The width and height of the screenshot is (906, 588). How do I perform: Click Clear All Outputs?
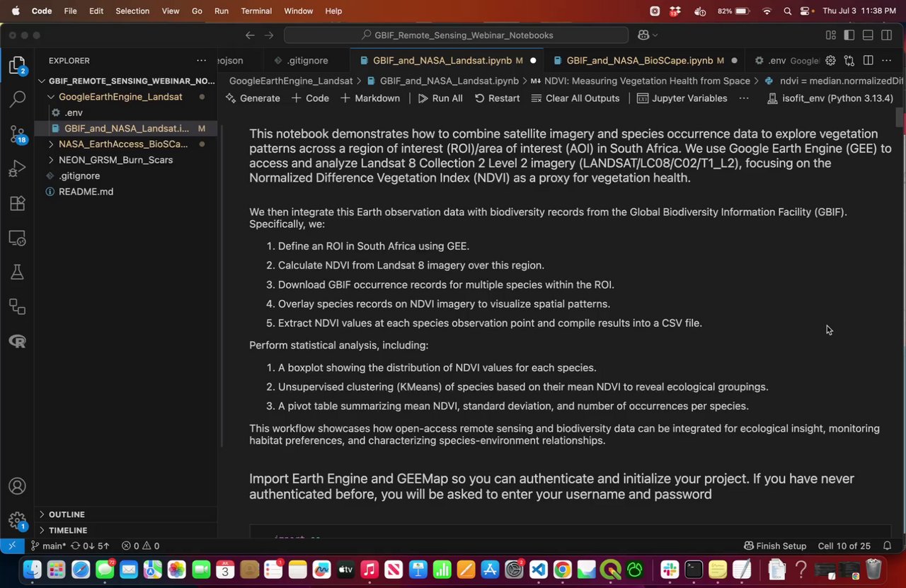coord(575,98)
